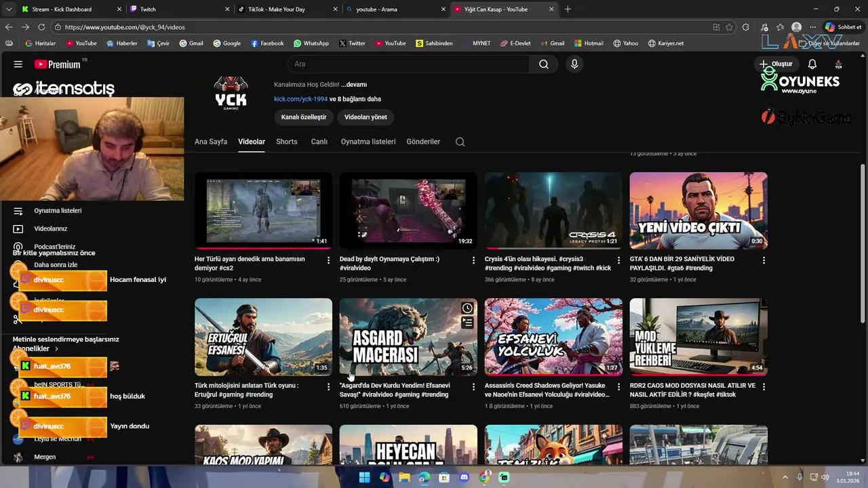Open options for Assassin's Creed Shadows video

tap(618, 387)
